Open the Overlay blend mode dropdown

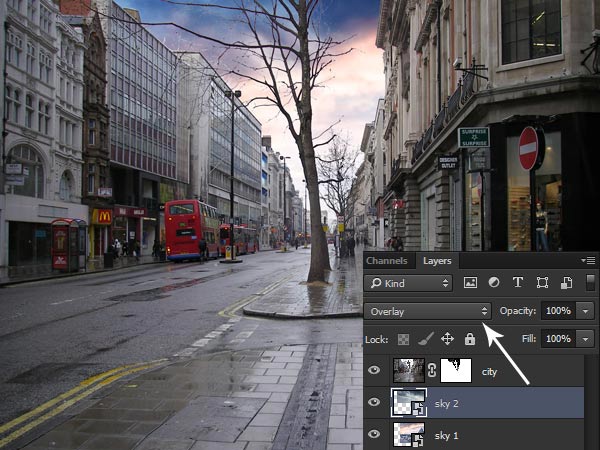coord(428,311)
